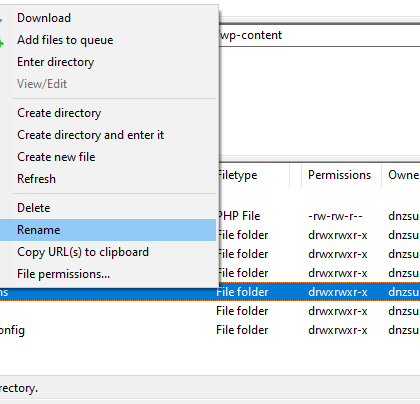
Task: Choose the highlighted Rename option
Action: point(108,230)
